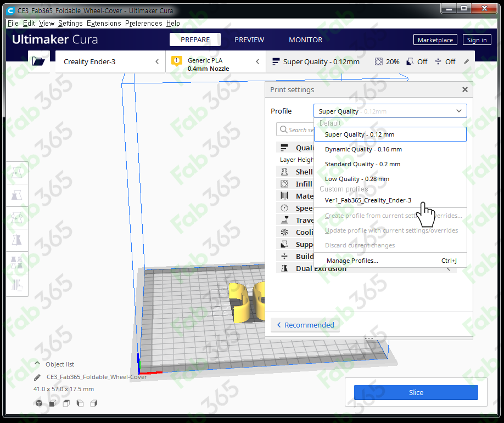Click the Dual Extrusion category icon
The image size is (504, 423).
284,268
